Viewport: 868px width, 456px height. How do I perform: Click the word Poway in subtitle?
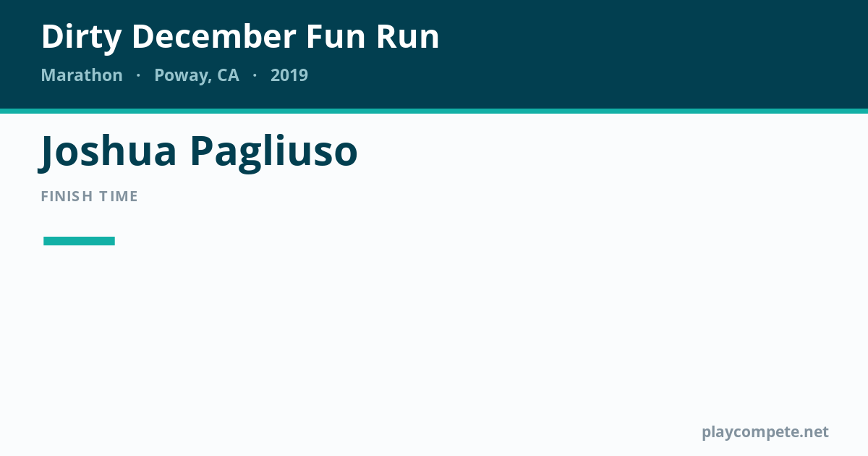pyautogui.click(x=182, y=76)
